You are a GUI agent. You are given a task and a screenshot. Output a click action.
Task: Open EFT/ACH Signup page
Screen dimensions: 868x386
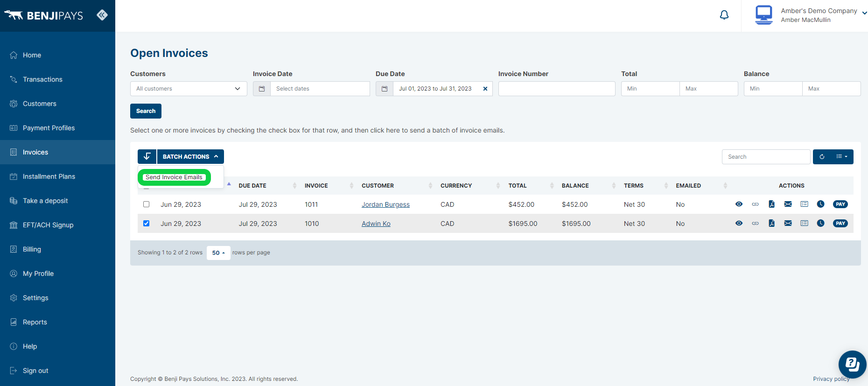point(57,225)
